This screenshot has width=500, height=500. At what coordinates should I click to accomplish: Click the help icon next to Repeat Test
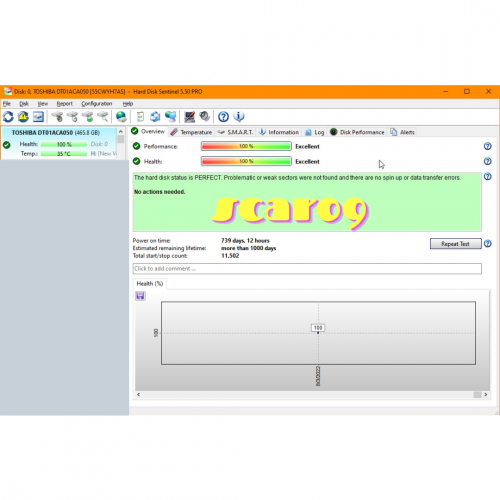[487, 244]
